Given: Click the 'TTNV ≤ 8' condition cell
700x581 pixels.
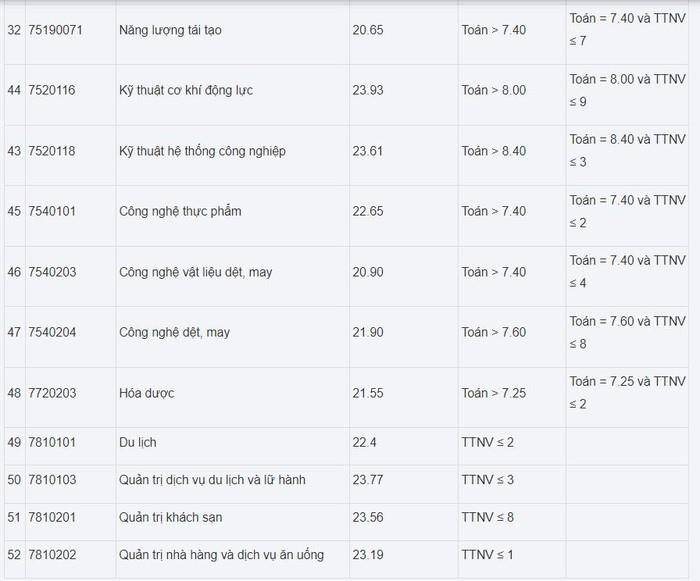Looking at the screenshot, I should click(488, 517).
